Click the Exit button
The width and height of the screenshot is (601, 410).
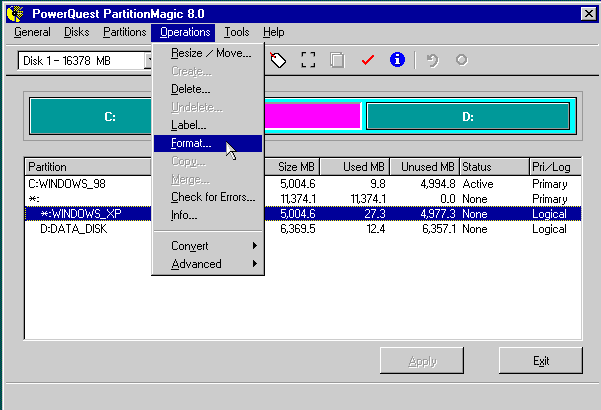(x=541, y=361)
